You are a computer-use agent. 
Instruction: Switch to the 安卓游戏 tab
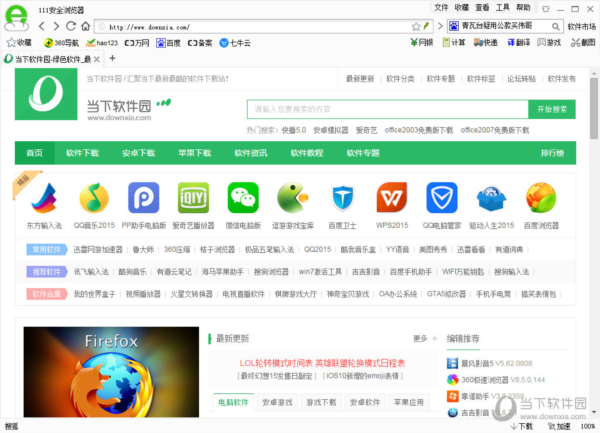pyautogui.click(x=277, y=402)
